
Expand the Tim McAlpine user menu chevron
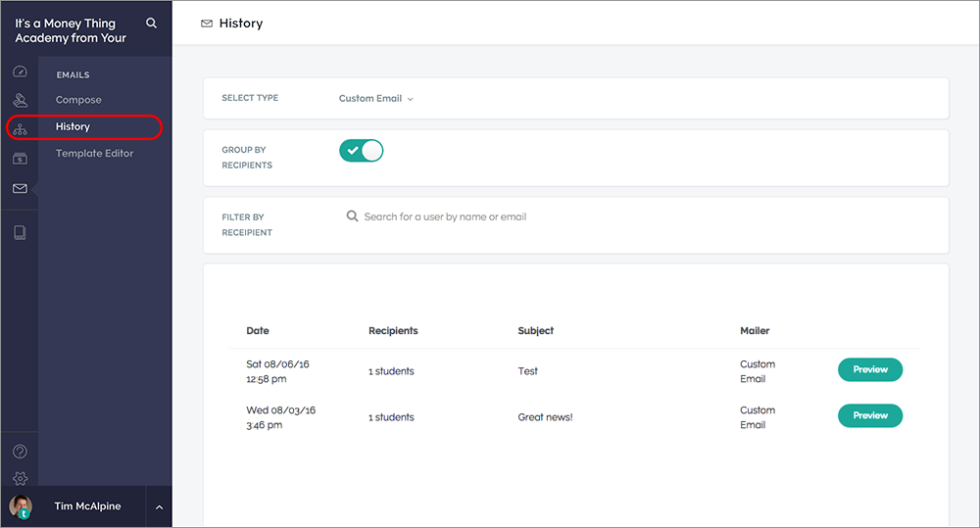159,506
